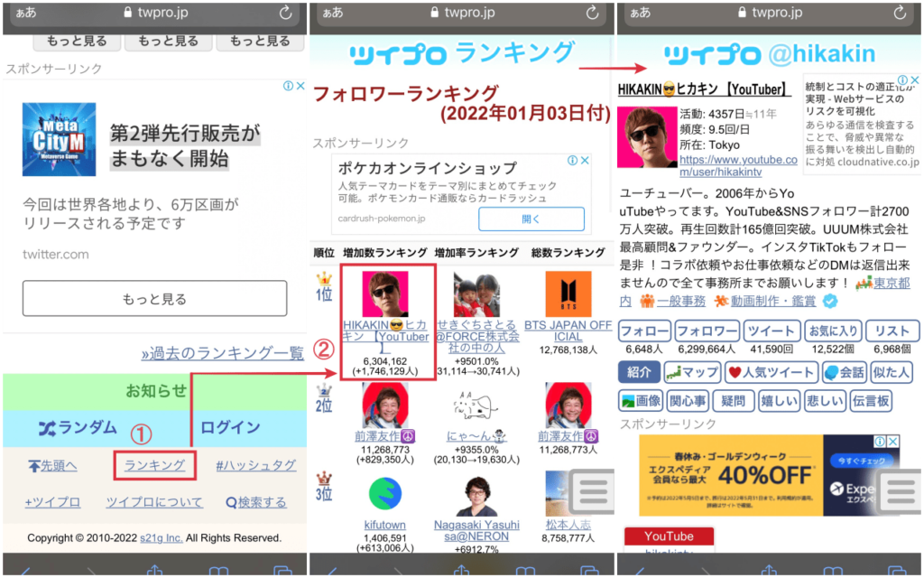Reload the @hikakin profile page in Safari
The width and height of the screenshot is (924, 578).
coord(900,13)
